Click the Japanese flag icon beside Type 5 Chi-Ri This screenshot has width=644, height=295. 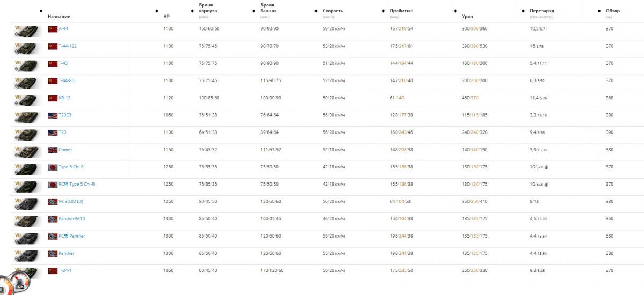click(53, 167)
